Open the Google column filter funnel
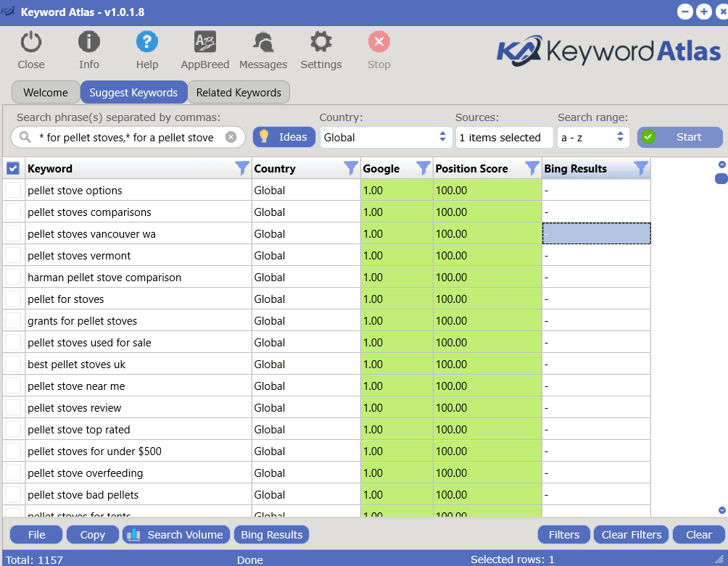Viewport: 728px width, 566px height. 423,168
